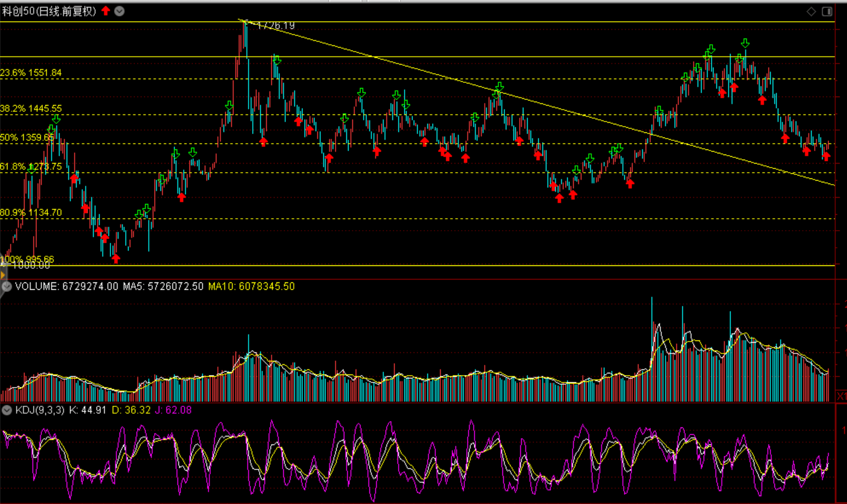Click the VOLUME: 6729274.00 readout
This screenshot has height=504, width=847.
click(67, 286)
